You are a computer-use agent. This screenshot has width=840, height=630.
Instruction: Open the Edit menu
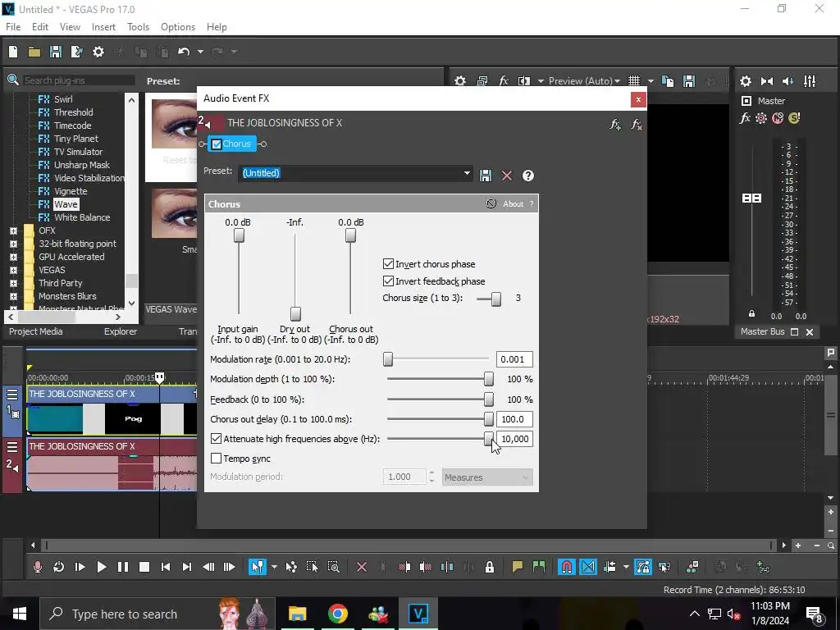(40, 27)
